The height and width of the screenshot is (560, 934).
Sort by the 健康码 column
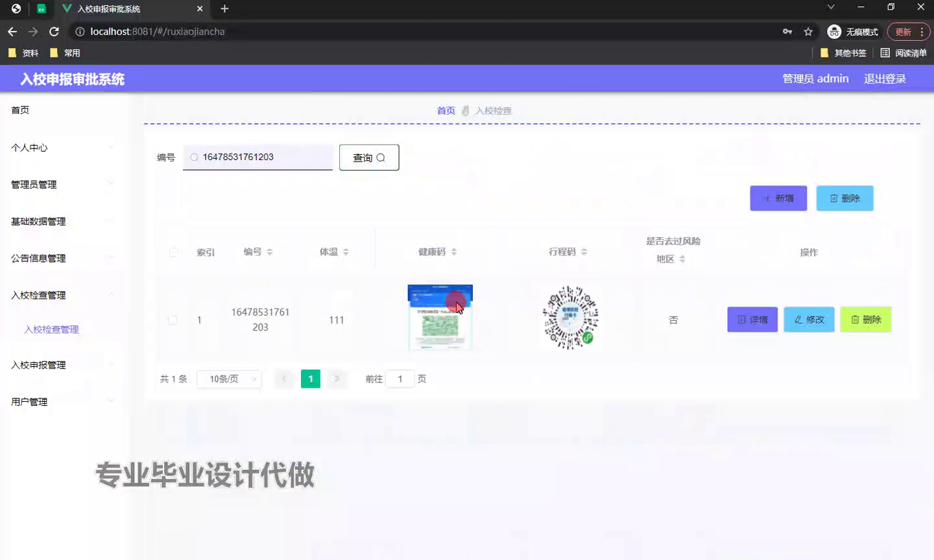point(454,252)
